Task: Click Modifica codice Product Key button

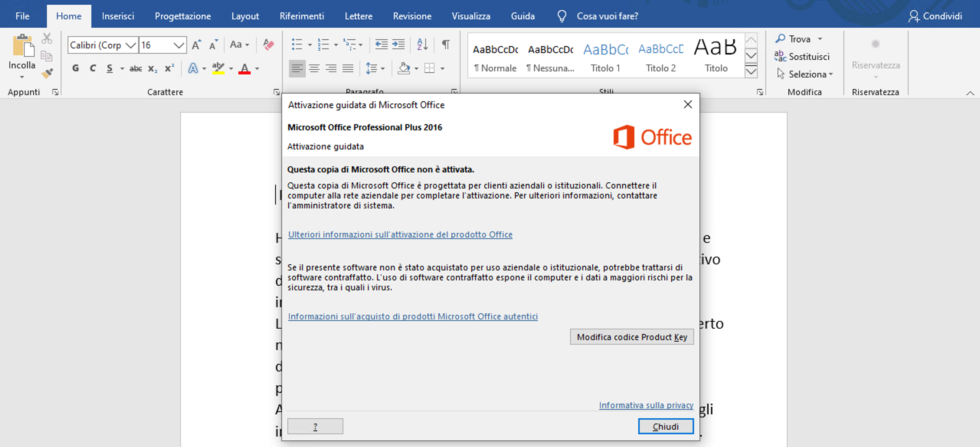Action: 631,337
